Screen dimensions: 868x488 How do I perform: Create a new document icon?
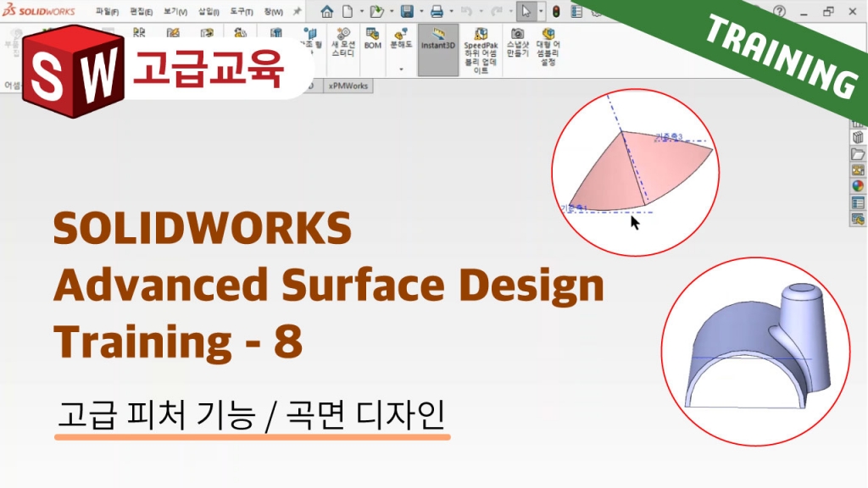point(348,11)
